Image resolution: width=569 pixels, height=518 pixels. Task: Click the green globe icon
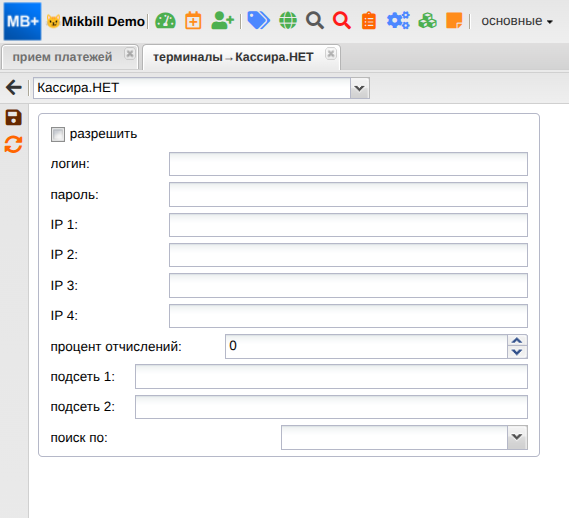tap(288, 20)
